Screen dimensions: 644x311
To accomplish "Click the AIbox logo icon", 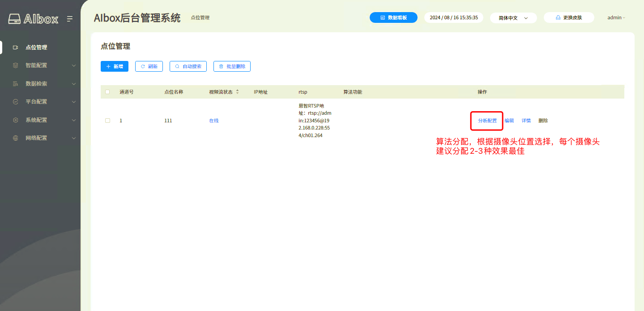I will [14, 19].
